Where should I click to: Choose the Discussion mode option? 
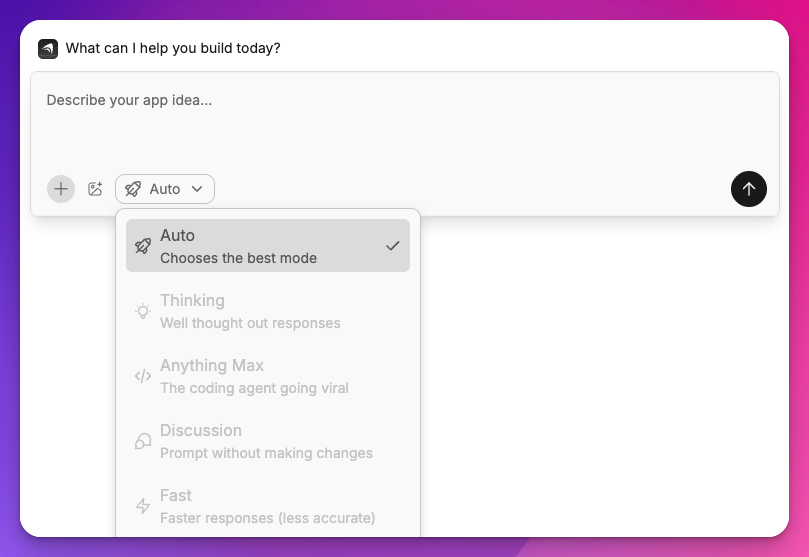tap(268, 440)
